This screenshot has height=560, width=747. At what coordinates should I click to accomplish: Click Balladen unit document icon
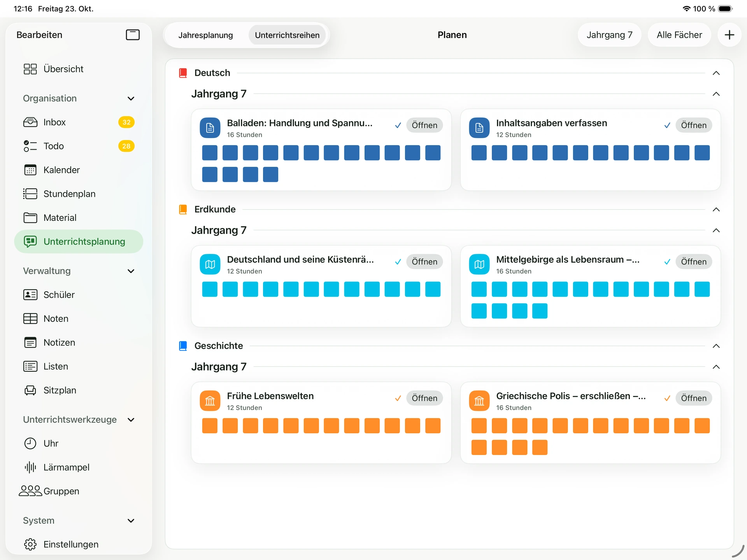(x=210, y=128)
